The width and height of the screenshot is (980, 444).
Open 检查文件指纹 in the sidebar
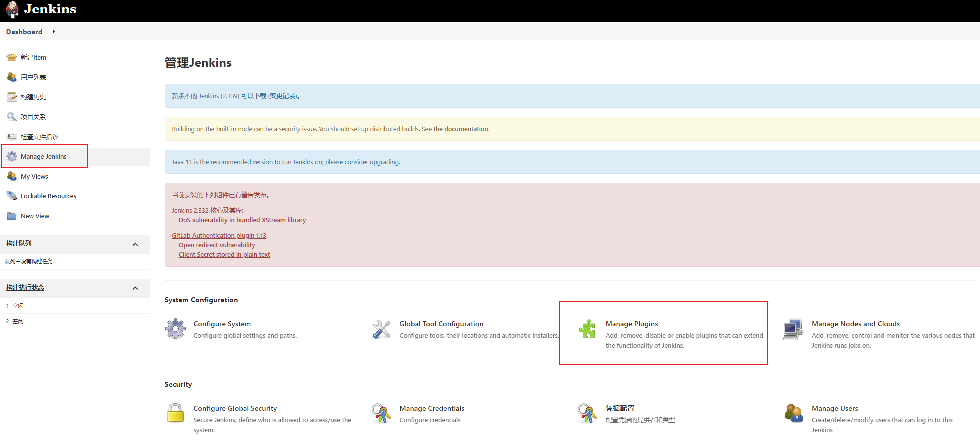point(40,137)
